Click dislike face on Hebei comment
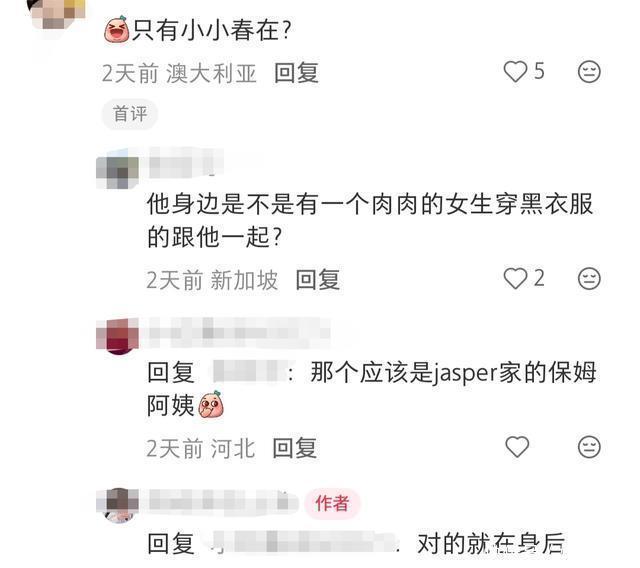Viewport: 640px width, 568px height. (589, 447)
